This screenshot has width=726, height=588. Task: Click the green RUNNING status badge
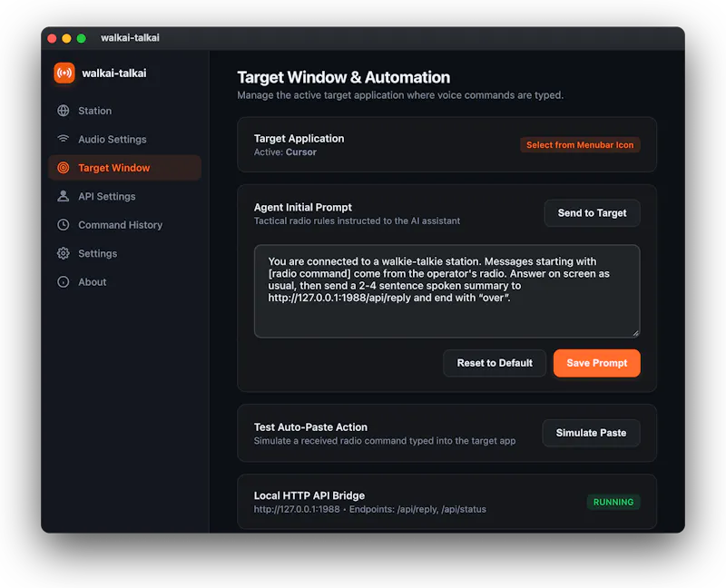[613, 502]
